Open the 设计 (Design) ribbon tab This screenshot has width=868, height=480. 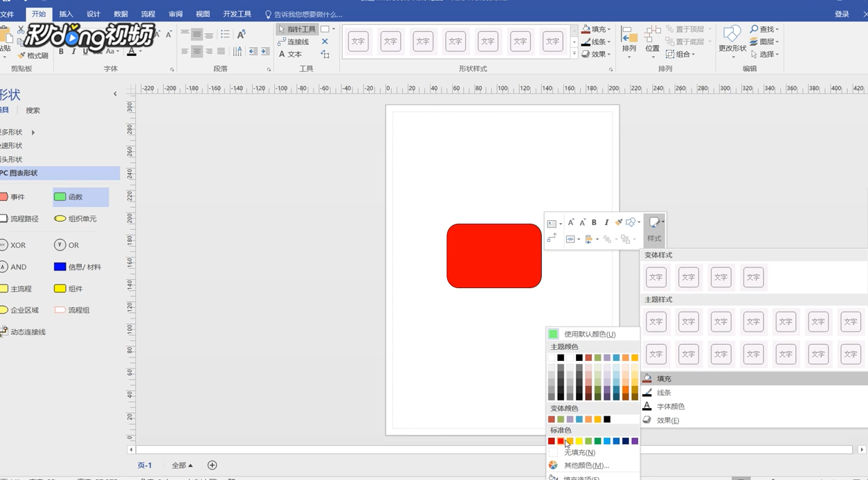click(x=93, y=14)
